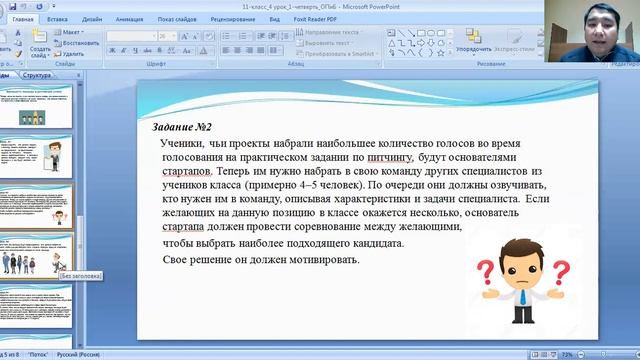Image resolution: width=640 pixels, height=360 pixels.
Task: Toggle Strikethrough (abc) formatting
Action: pyautogui.click(x=147, y=51)
